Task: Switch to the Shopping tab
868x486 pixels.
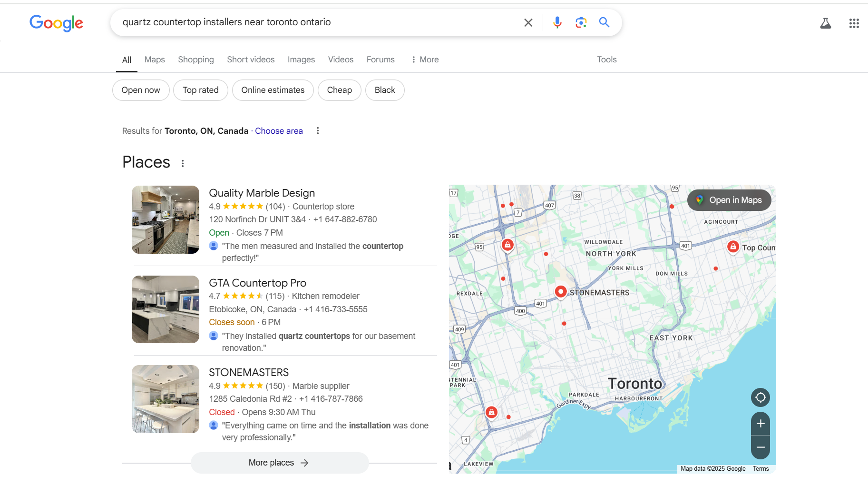Action: (196, 60)
